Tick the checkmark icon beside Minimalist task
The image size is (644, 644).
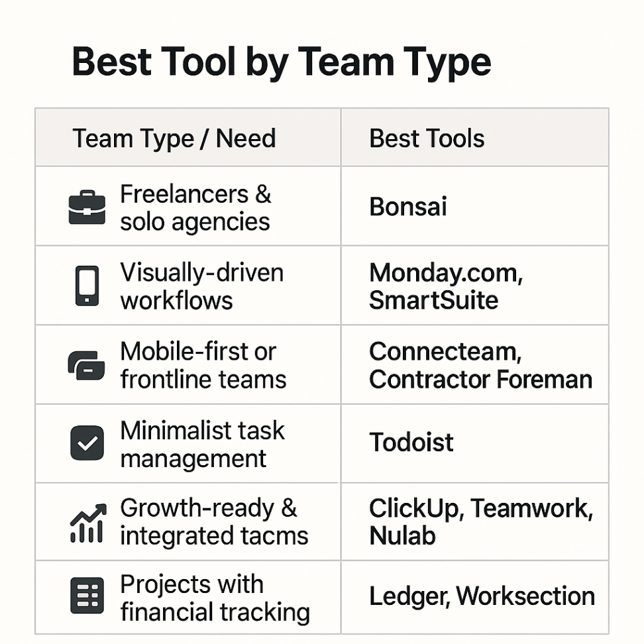(87, 443)
